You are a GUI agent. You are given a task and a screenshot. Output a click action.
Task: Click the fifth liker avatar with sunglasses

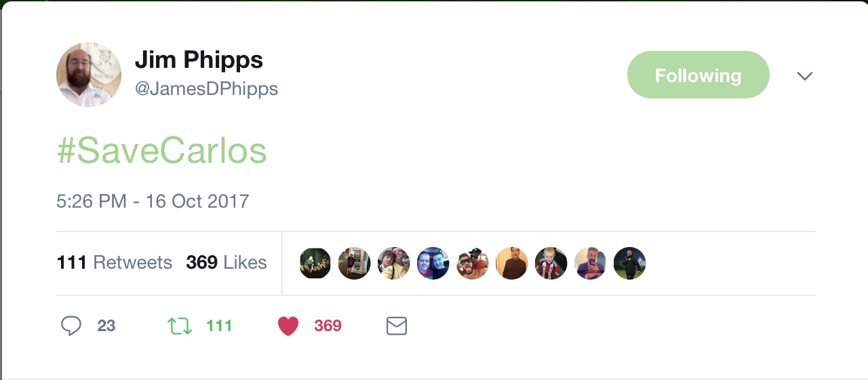pyautogui.click(x=473, y=263)
